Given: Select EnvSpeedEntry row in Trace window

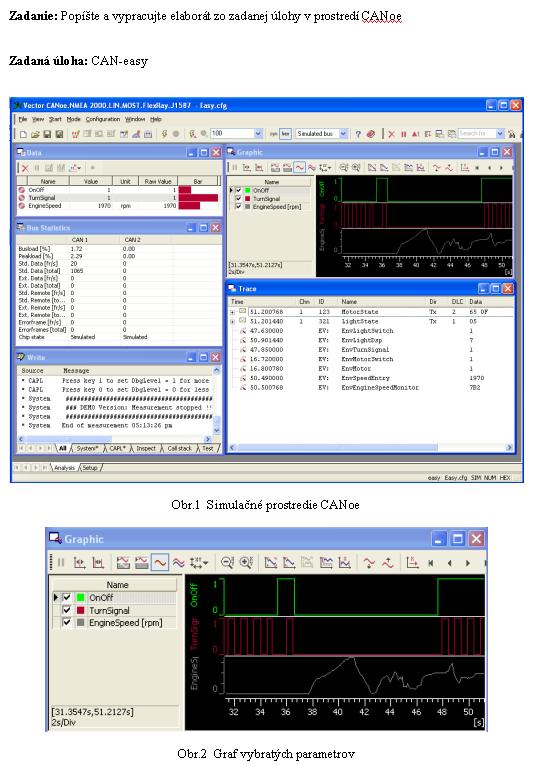Looking at the screenshot, I should (x=371, y=378).
